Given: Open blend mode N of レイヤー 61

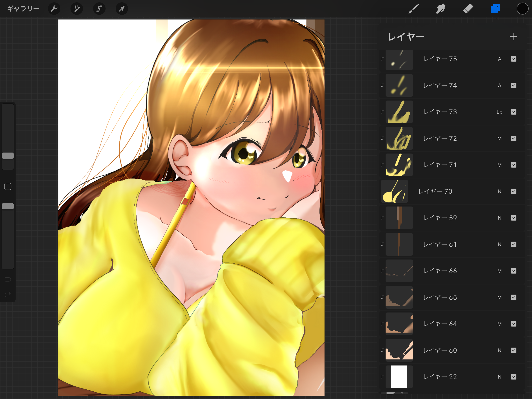Looking at the screenshot, I should click(x=499, y=244).
